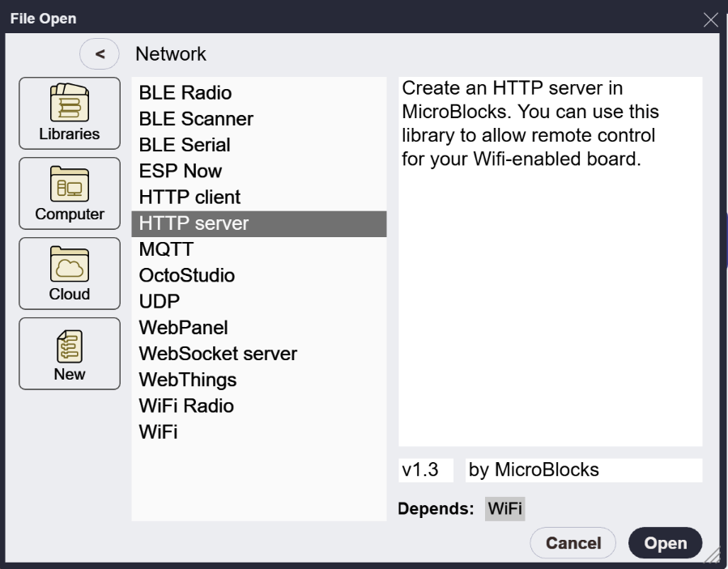Close the File Open dialog
The image size is (728, 569).
click(x=710, y=19)
